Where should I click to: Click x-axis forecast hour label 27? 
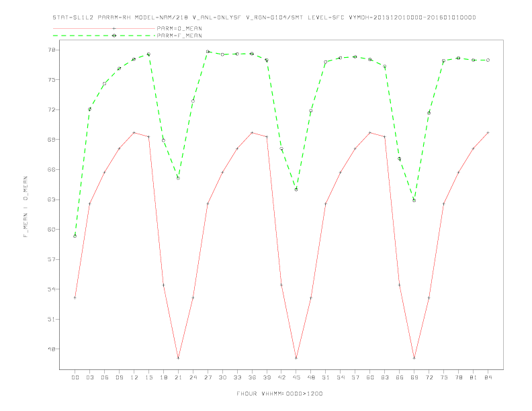click(208, 377)
